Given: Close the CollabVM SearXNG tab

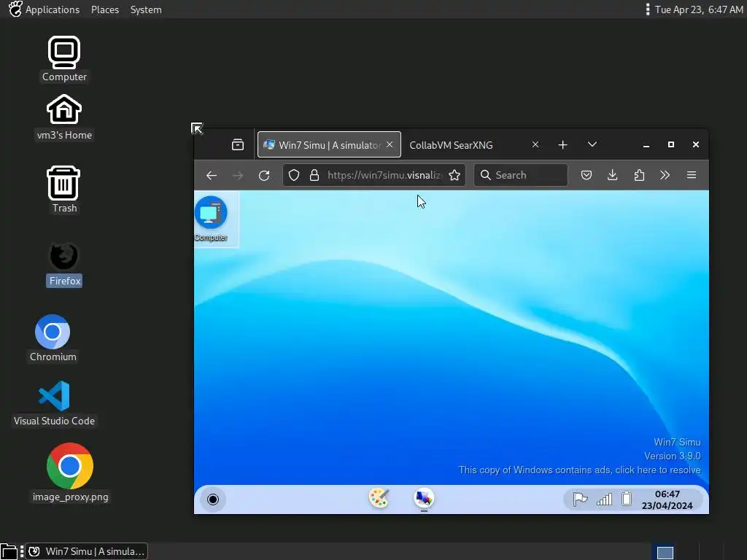Looking at the screenshot, I should point(535,144).
